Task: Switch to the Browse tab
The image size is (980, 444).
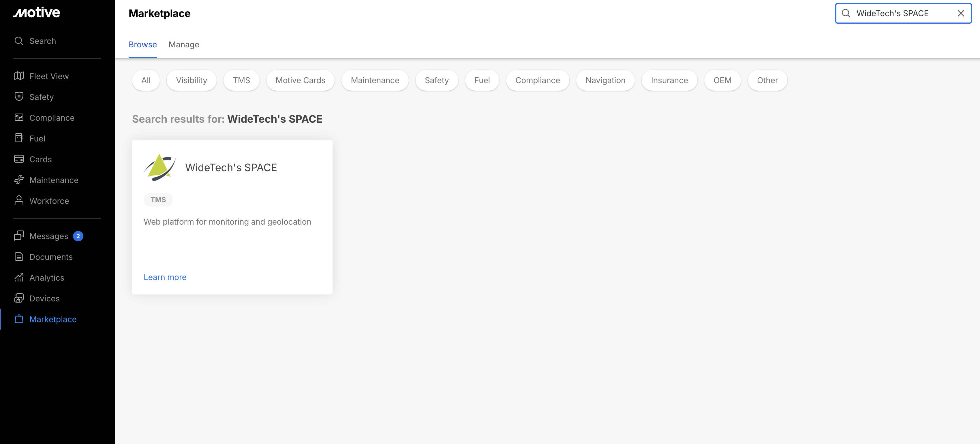Action: [143, 44]
